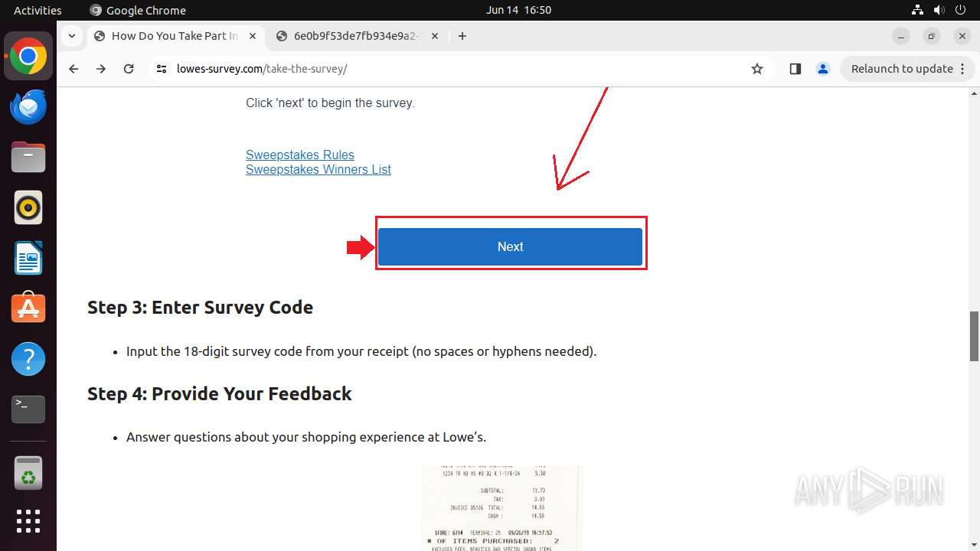Open new tab with plus button
Viewport: 980px width, 551px height.
(462, 36)
